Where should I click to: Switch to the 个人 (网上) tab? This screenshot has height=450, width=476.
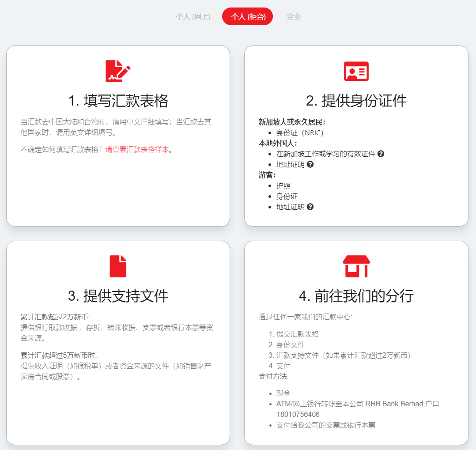(193, 16)
